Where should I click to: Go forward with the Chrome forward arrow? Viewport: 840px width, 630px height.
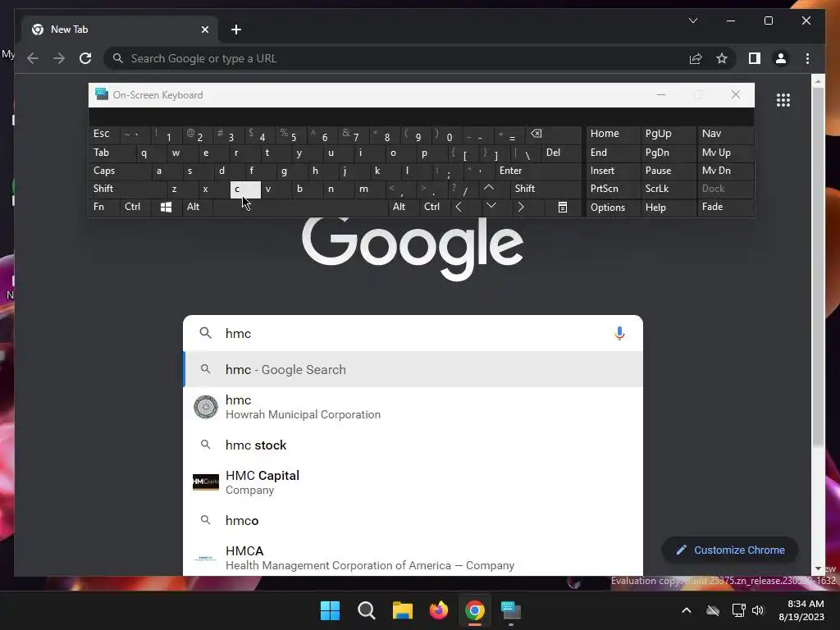coord(59,58)
